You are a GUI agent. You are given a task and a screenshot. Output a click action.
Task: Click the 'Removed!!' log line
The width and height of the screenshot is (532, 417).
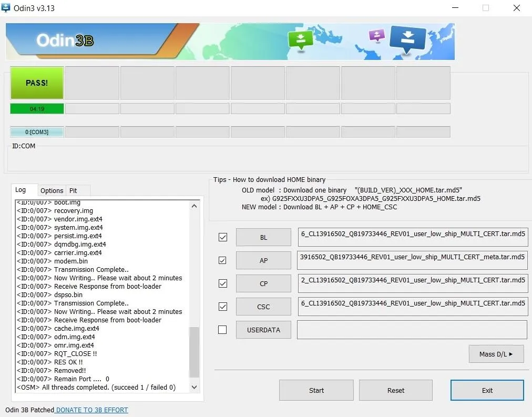pyautogui.click(x=51, y=371)
